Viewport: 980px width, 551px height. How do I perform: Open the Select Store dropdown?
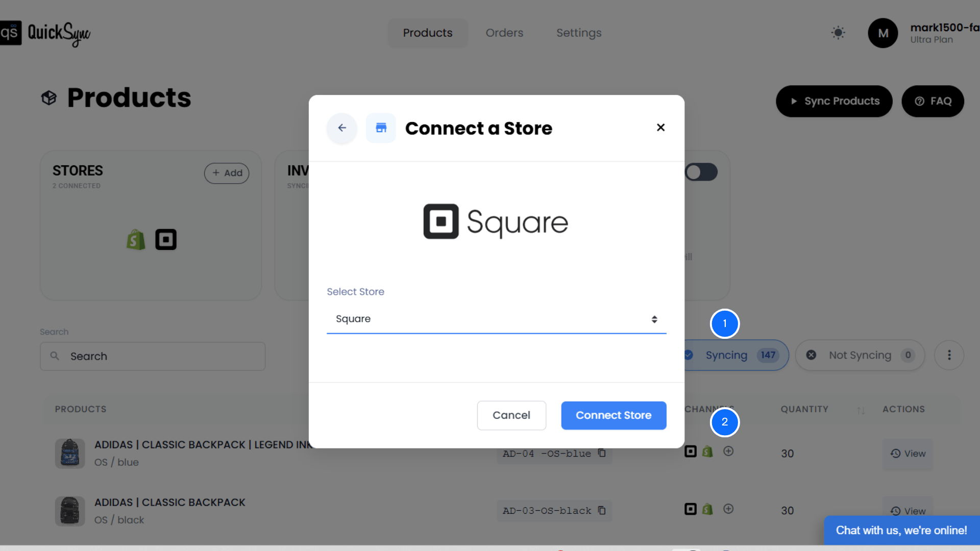point(496,319)
